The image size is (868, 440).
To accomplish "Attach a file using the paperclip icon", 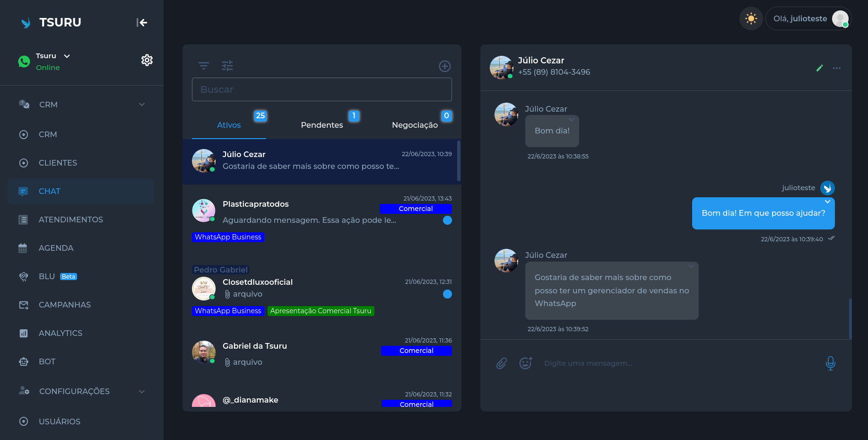I will 502,363.
